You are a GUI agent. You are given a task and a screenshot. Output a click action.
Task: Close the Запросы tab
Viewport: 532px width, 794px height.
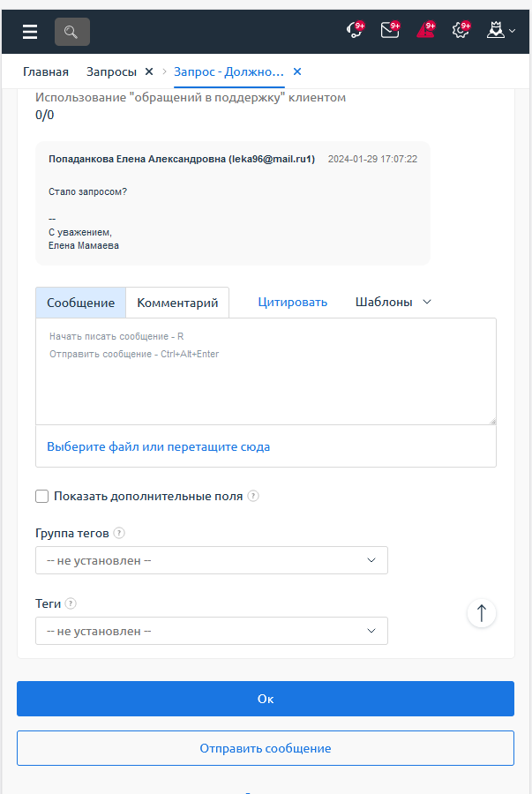pyautogui.click(x=149, y=71)
